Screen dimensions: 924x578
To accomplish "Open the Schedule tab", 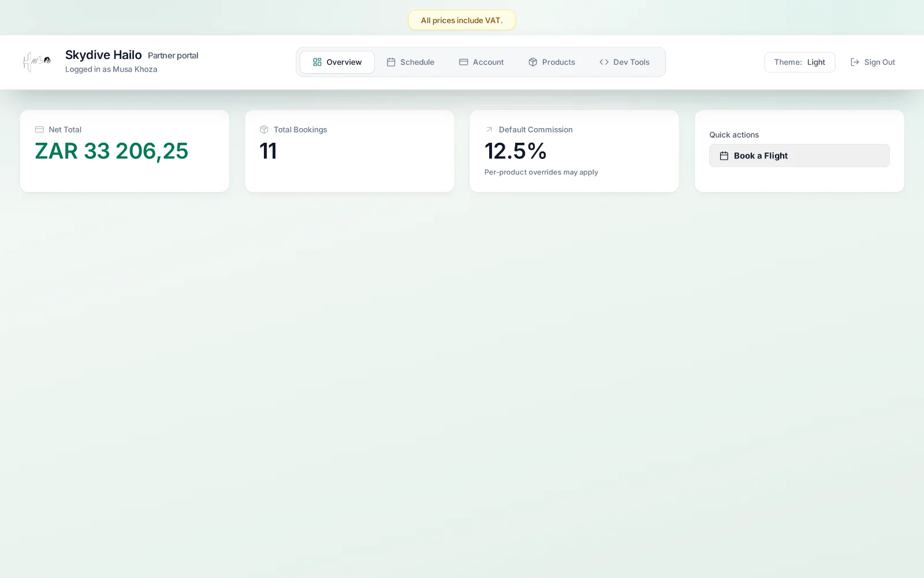I will [411, 62].
